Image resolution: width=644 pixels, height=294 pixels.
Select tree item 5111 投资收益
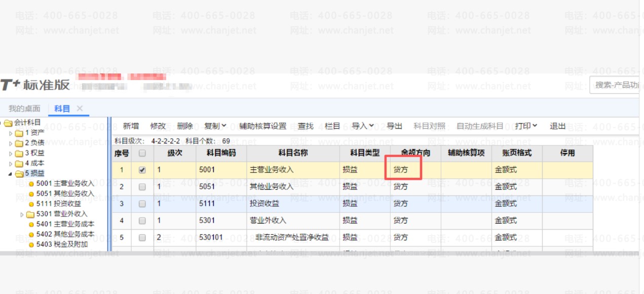point(59,204)
